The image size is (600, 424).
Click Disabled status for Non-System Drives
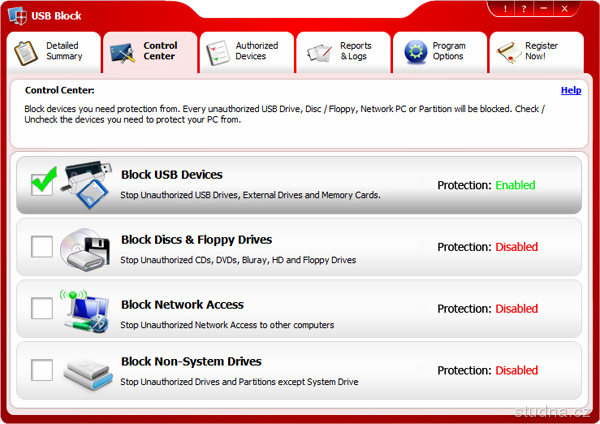tap(517, 371)
